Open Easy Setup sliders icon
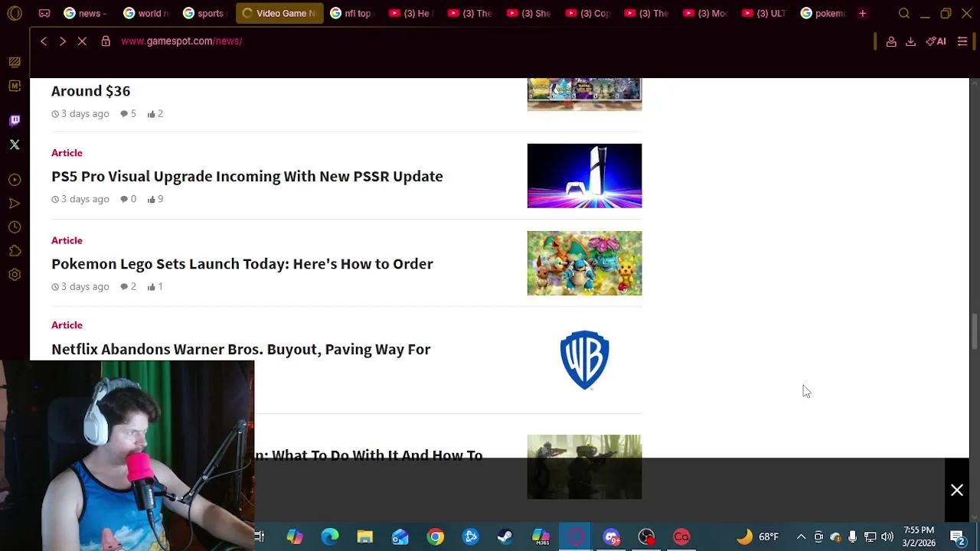The height and width of the screenshot is (551, 980). [x=962, y=41]
